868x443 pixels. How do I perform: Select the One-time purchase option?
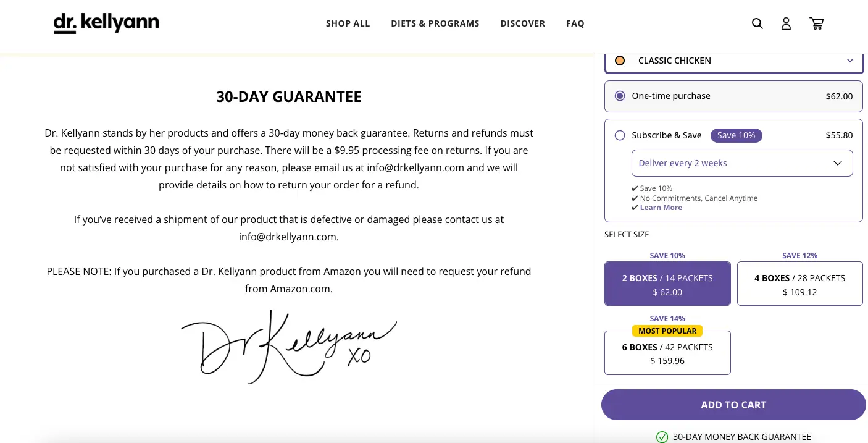(619, 96)
